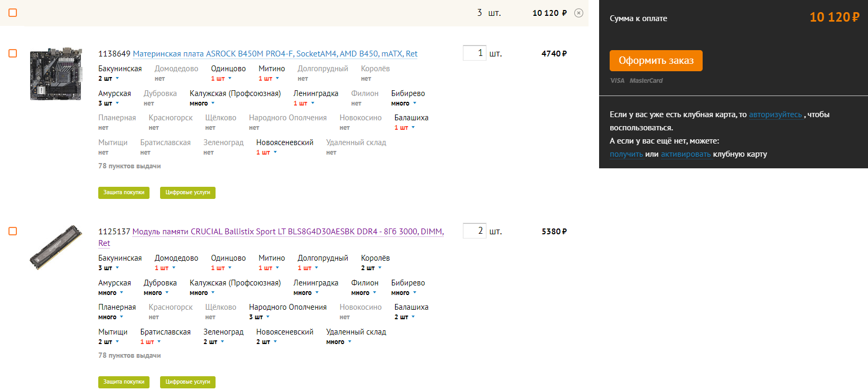Screen dimensions: 868x391
Task: Expand Королёв 2 шт stock for the memory
Action: pos(371,268)
